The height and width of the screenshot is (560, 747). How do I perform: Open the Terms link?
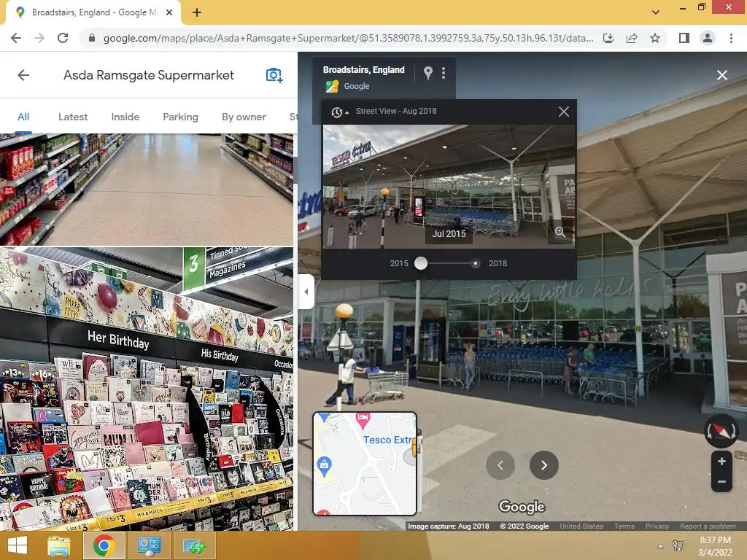coord(624,526)
